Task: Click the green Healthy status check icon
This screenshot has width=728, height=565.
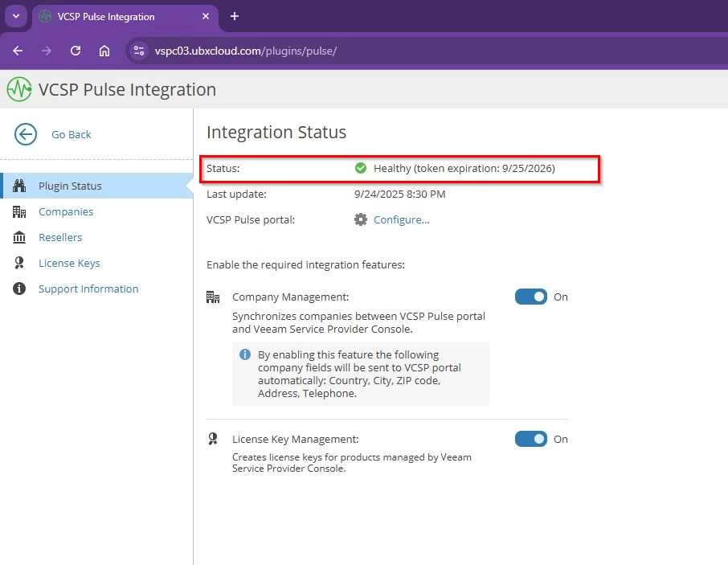Action: [x=361, y=168]
